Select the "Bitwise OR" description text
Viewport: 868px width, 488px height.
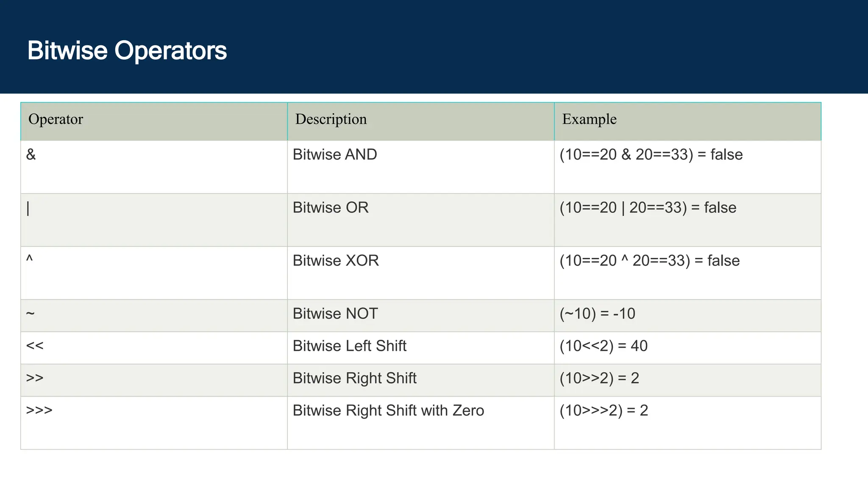click(331, 208)
